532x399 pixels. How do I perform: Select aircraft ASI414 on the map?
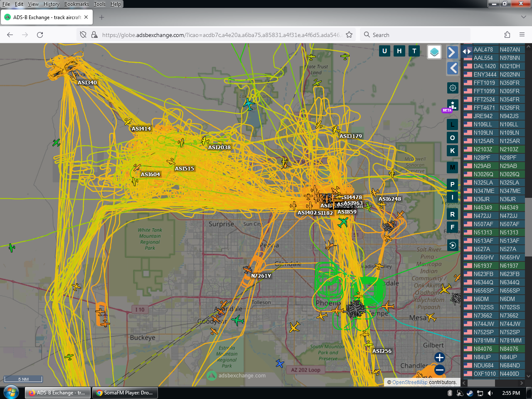tap(128, 122)
